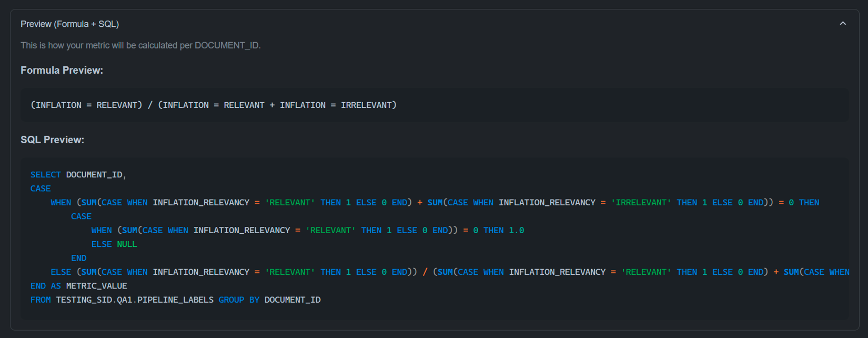This screenshot has height=338, width=868.
Task: Click the NULL keyword after ELSE
Action: point(127,244)
